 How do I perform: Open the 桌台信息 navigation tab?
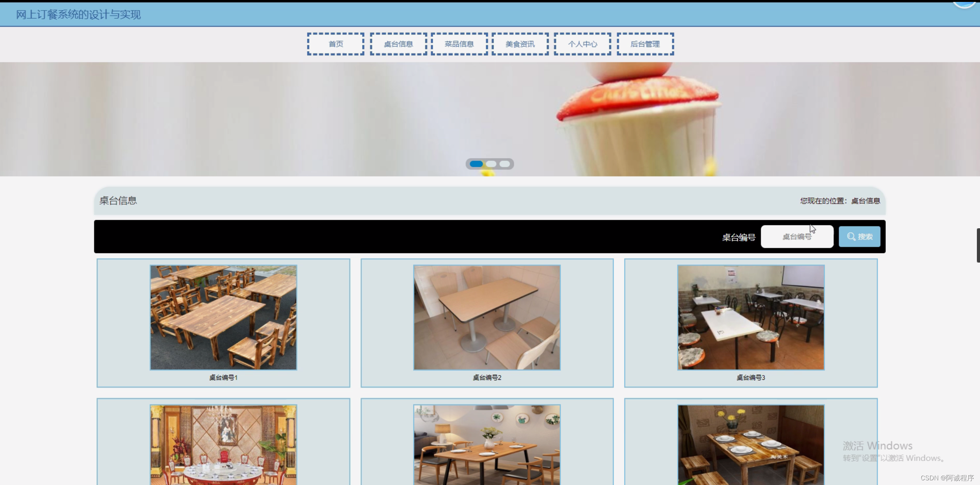pos(398,44)
